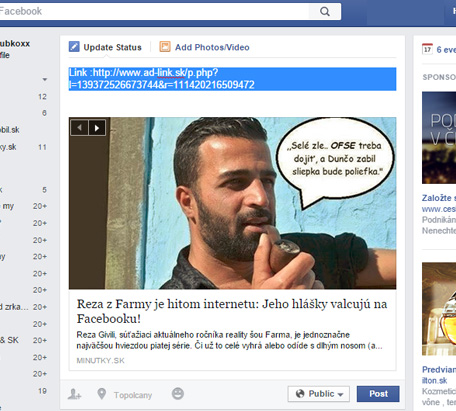Click the MINUTKY.SK source label
This screenshot has height=411, width=456.
(x=100, y=360)
